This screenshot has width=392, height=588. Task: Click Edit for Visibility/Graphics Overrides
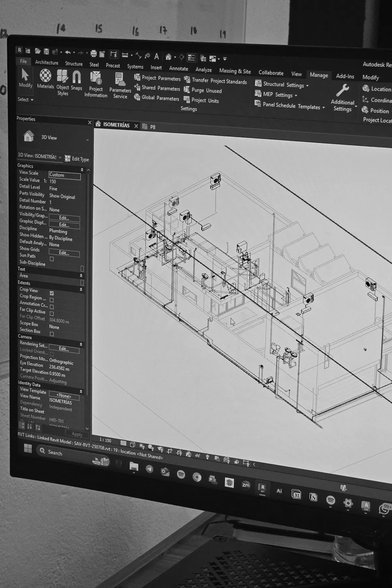click(x=64, y=218)
